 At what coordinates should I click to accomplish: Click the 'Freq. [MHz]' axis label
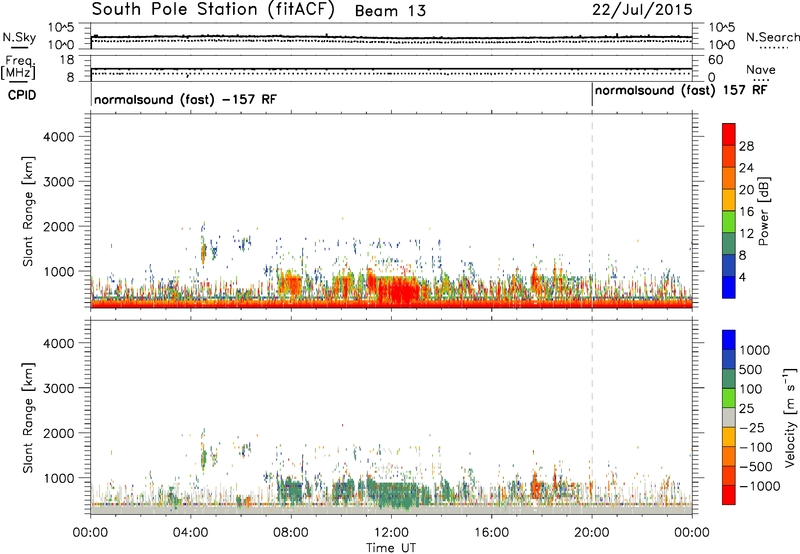(18, 68)
